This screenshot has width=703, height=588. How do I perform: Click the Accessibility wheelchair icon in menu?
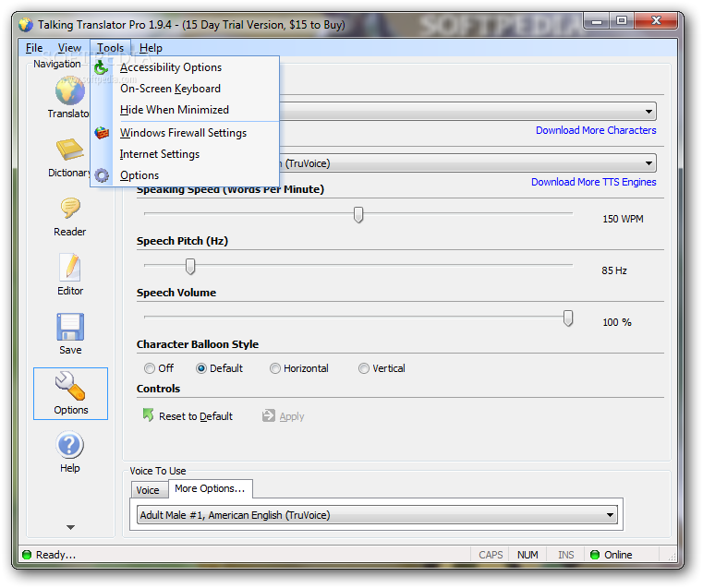[x=102, y=67]
